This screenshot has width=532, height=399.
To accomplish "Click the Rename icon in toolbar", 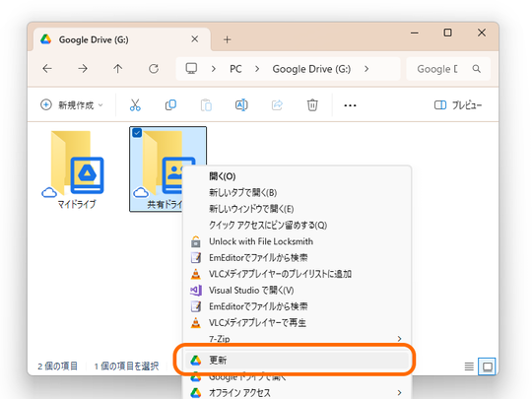I will pos(241,105).
